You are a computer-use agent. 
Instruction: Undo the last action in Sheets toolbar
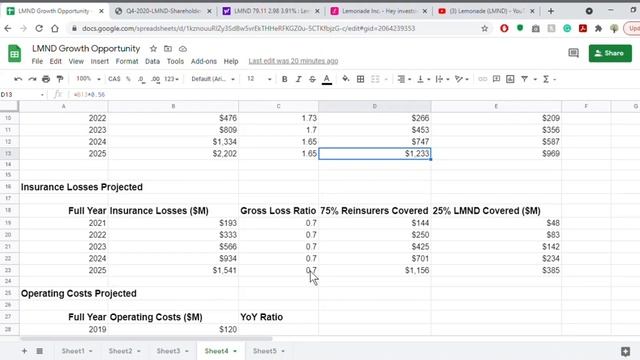[18, 79]
